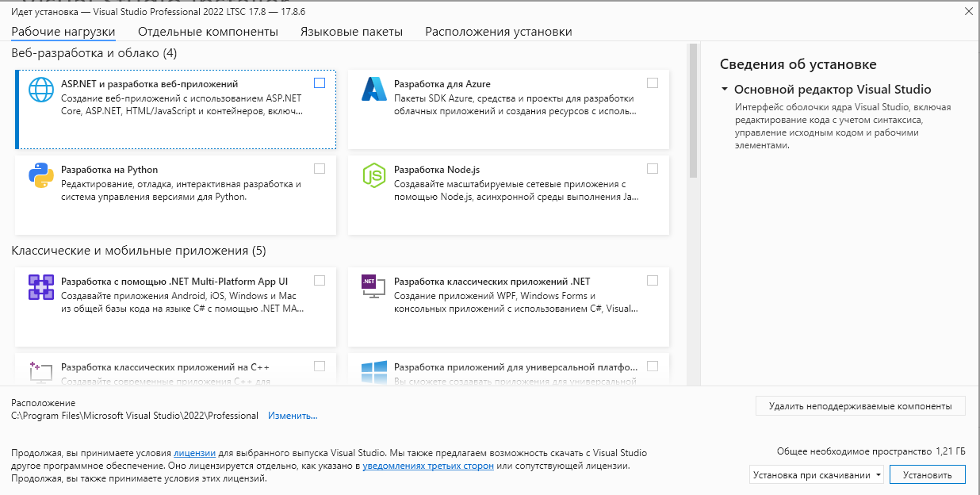This screenshot has width=980, height=495.
Task: Enable the ASP.NET web development checkbox
Action: [320, 82]
